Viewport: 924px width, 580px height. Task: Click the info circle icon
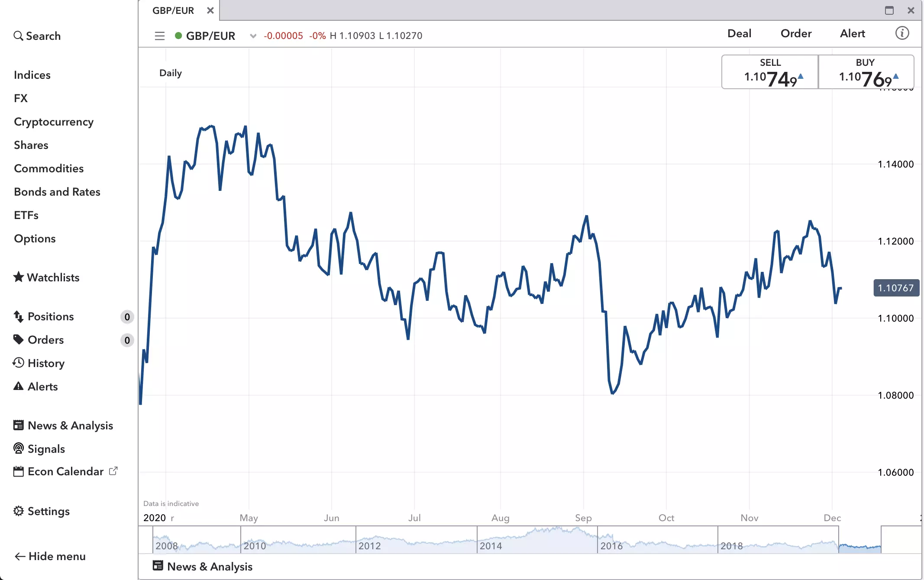click(902, 33)
